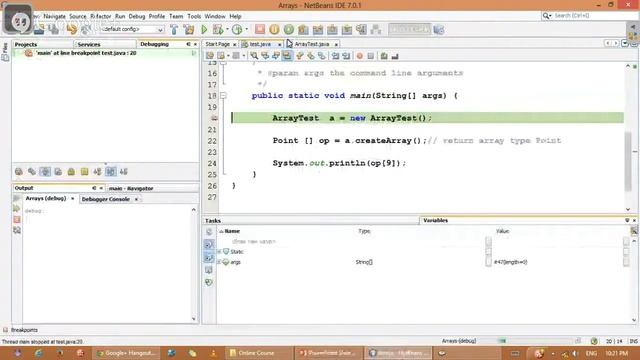
Task: Click the red stop icon in Output panel
Action: [17, 220]
